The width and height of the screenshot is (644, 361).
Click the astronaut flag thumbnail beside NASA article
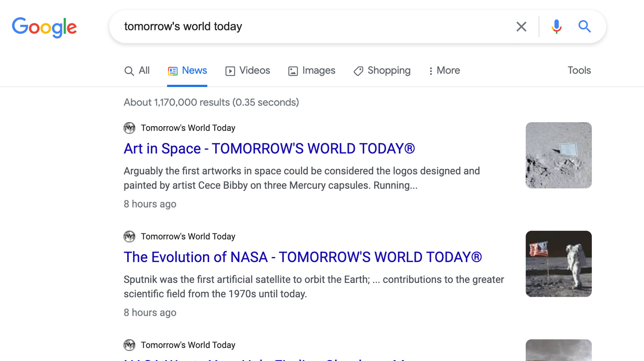pyautogui.click(x=559, y=264)
